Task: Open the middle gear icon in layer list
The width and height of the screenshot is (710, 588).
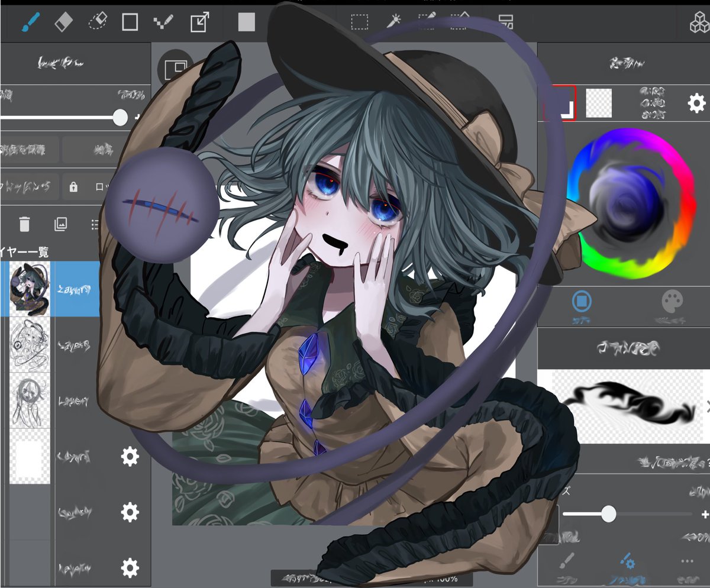Action: click(130, 512)
